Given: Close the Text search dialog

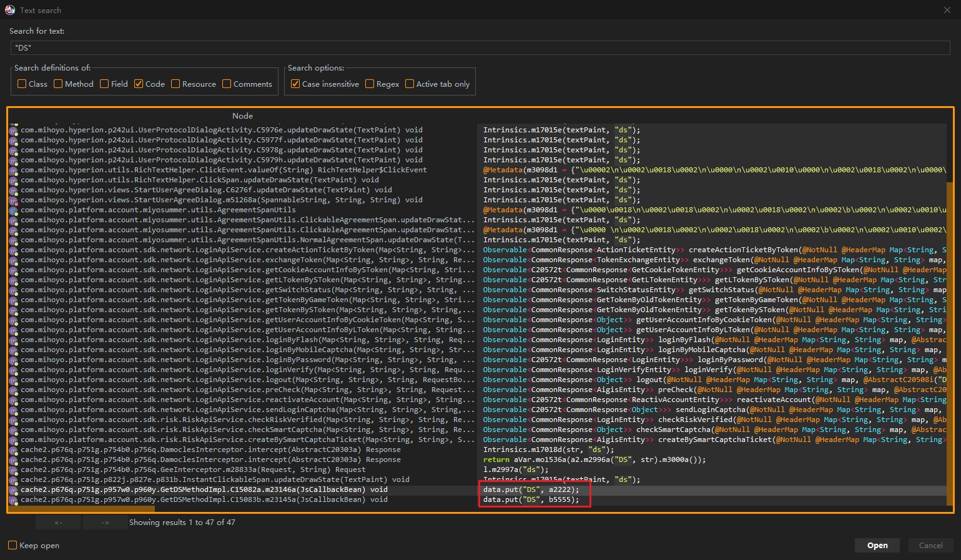Looking at the screenshot, I should [x=947, y=10].
